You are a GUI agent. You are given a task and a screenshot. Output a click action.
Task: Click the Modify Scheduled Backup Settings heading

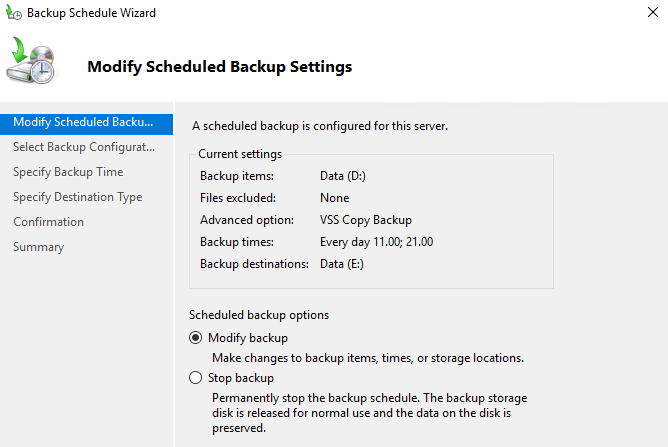[219, 67]
